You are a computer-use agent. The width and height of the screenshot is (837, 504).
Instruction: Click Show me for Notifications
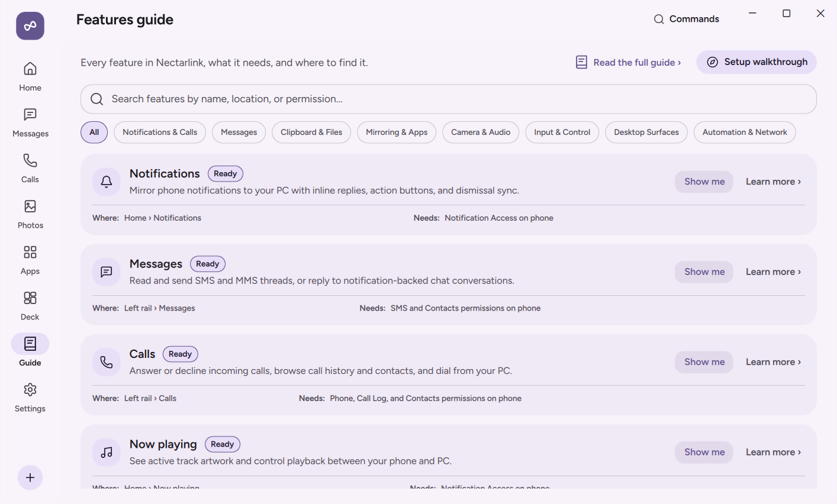click(x=704, y=182)
